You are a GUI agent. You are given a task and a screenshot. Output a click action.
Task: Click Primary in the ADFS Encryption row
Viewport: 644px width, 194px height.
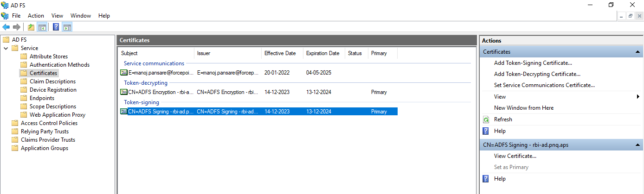[379, 92]
